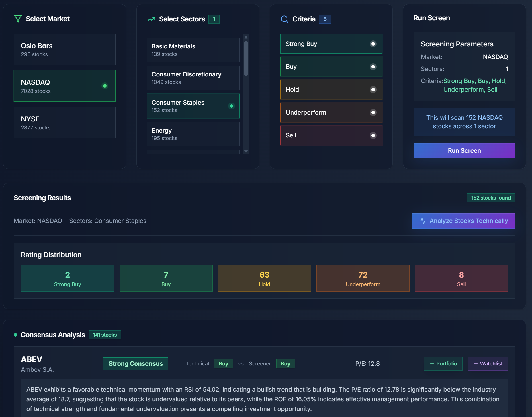
Task: Deselect the Consumer Staples sector
Action: (x=193, y=106)
